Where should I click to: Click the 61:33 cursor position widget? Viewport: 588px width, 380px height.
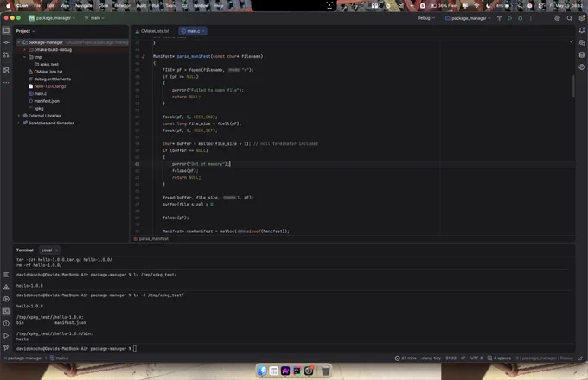[451, 358]
